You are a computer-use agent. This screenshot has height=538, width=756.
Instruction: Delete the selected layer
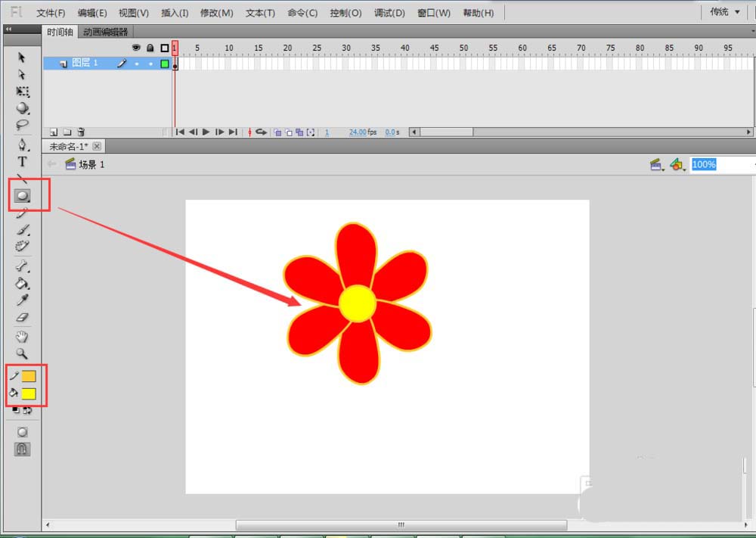click(x=81, y=132)
